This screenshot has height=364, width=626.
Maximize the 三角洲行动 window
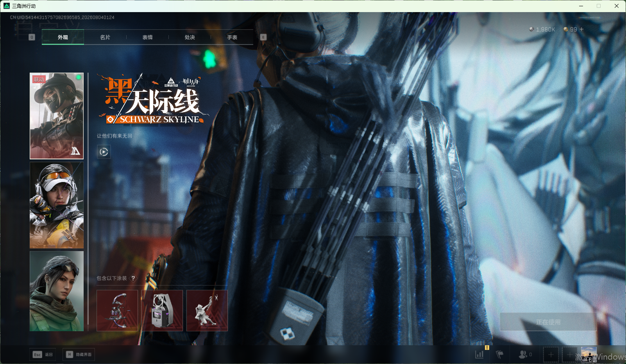599,6
